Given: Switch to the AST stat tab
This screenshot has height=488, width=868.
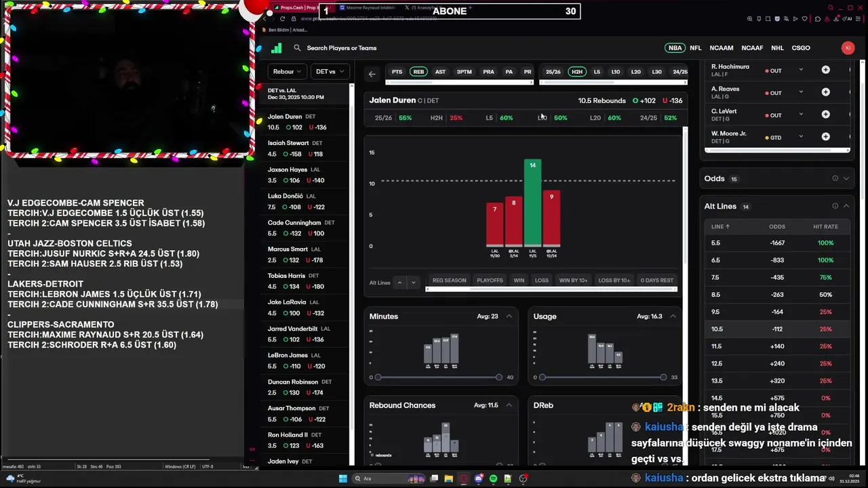Looking at the screenshot, I should click(x=440, y=72).
